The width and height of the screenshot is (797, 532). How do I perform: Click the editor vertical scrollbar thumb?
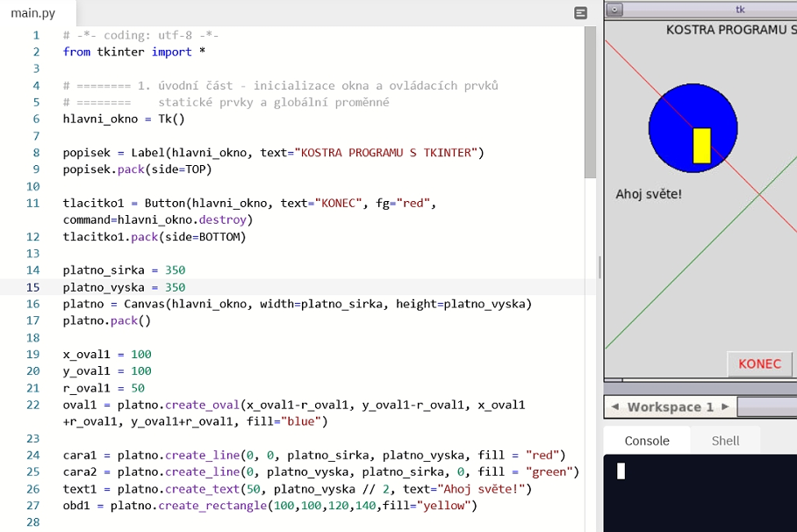click(590, 102)
